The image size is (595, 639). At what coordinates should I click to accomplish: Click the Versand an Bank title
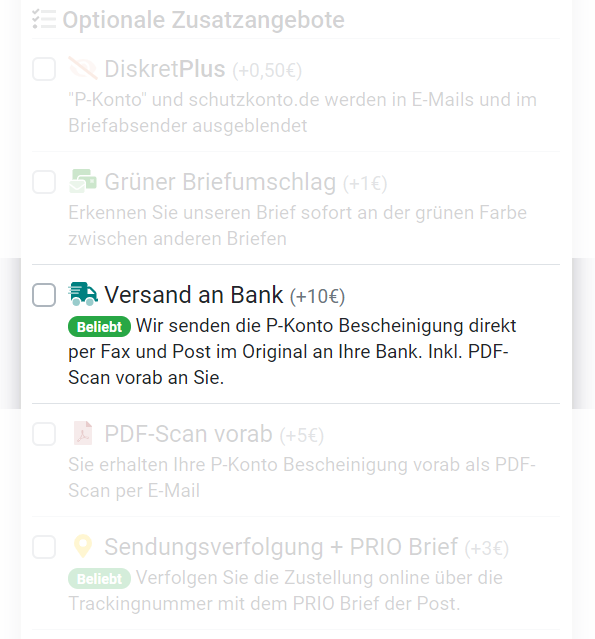pos(194,295)
